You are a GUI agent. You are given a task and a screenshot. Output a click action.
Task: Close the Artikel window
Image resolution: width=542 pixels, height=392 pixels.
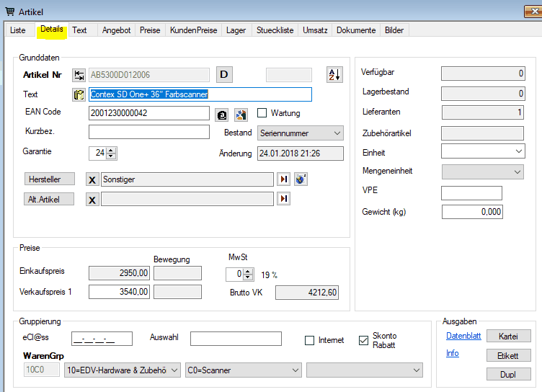point(533,11)
